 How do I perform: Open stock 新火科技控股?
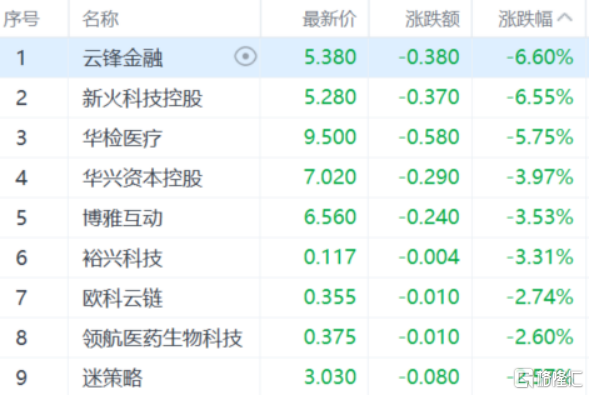(142, 98)
